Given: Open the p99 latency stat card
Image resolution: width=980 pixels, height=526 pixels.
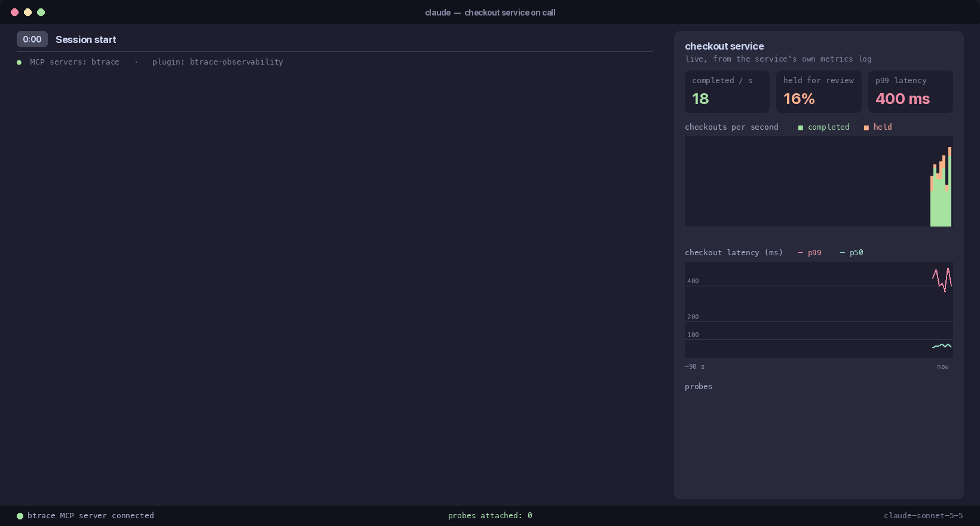Looking at the screenshot, I should click(x=910, y=91).
